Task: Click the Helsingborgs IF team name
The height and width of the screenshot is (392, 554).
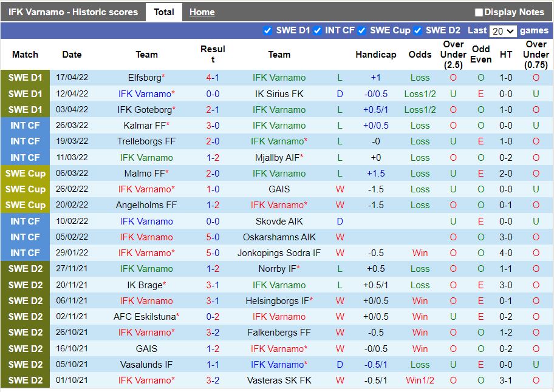Action: [276, 301]
